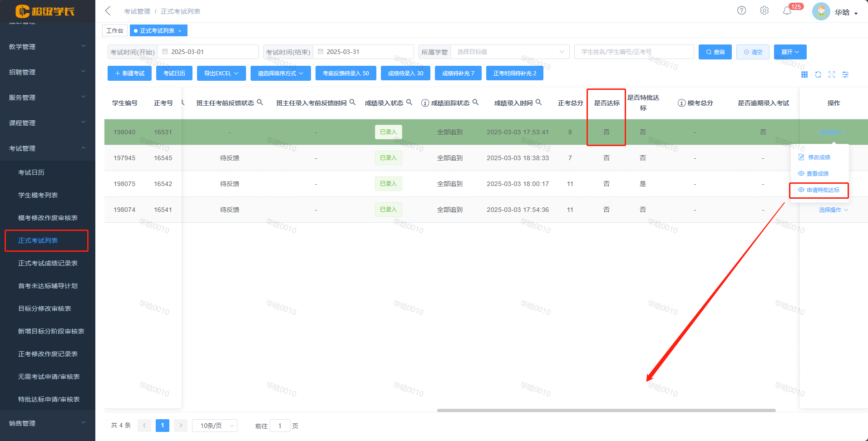Open the 导出EXCEL dropdown

221,73
